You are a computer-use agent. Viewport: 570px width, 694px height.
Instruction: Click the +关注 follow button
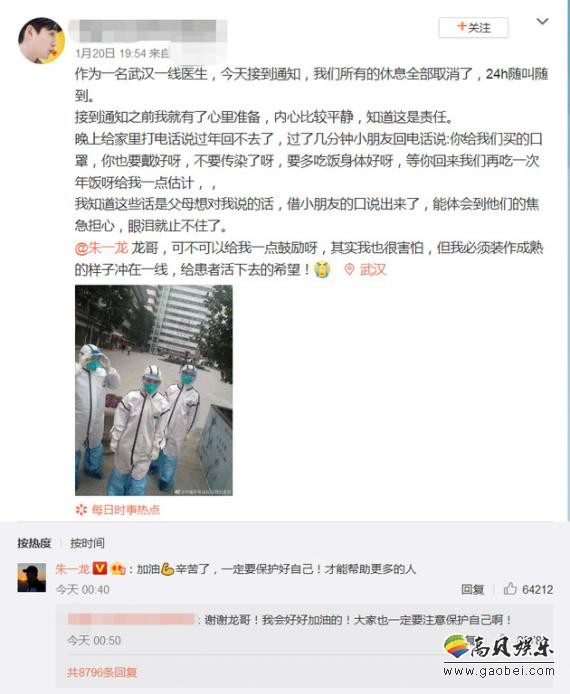[474, 27]
